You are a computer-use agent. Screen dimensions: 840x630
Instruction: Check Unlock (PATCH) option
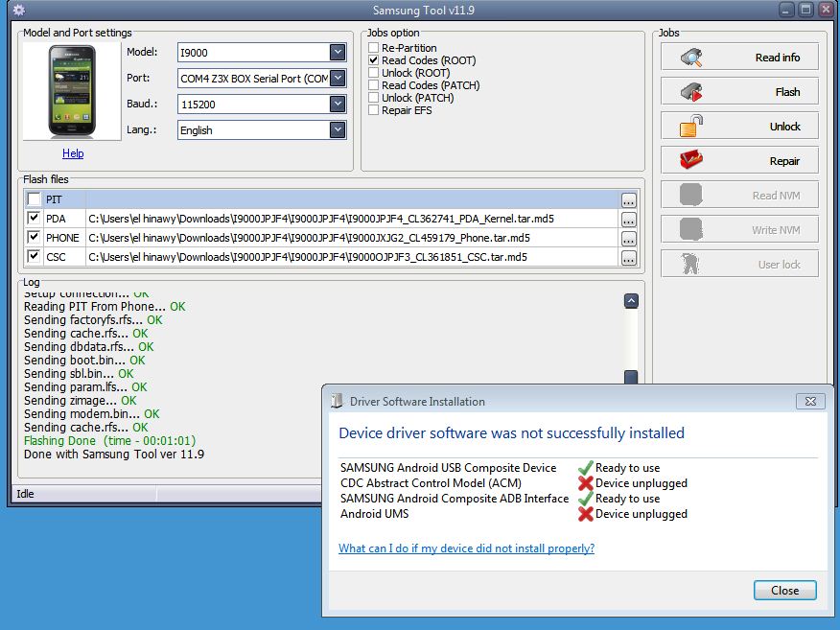coord(373,98)
